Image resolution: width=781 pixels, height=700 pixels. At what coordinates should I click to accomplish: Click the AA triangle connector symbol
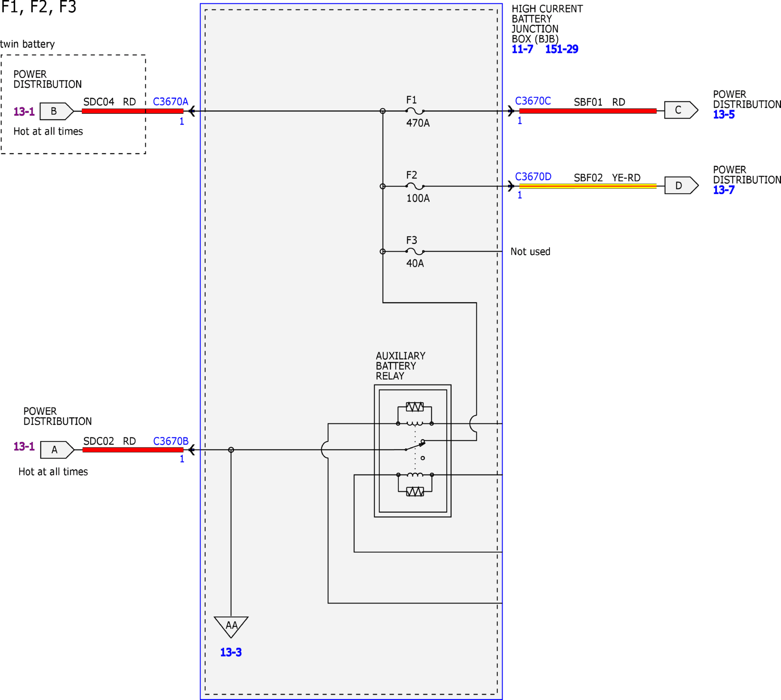[231, 626]
